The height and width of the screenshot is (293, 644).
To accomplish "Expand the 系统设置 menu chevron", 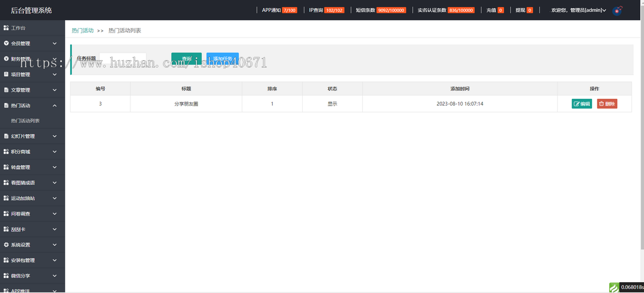I will click(x=55, y=245).
